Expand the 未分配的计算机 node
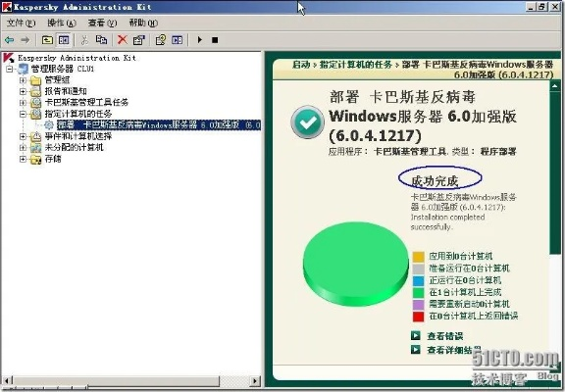This screenshot has width=565, height=392. (x=24, y=148)
